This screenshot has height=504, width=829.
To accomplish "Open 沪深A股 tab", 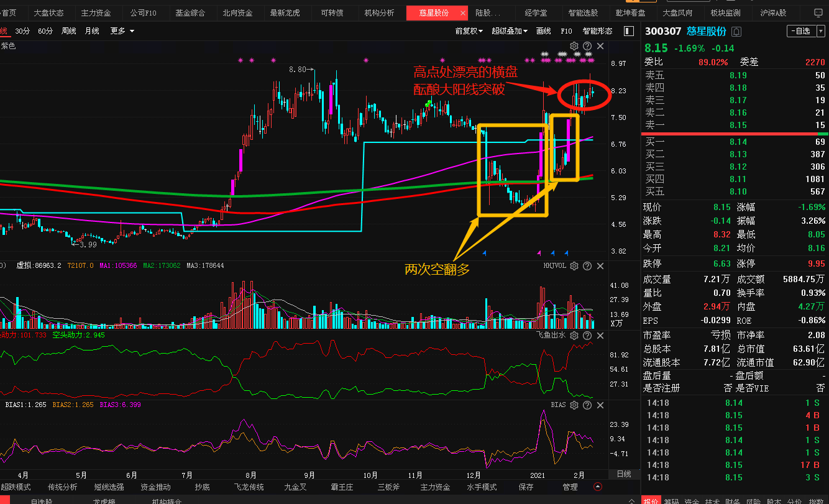I will pyautogui.click(x=772, y=13).
